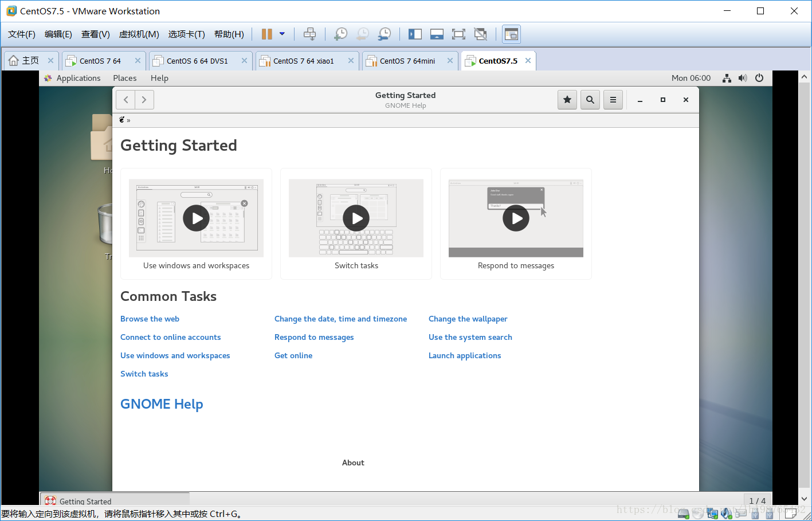Click the GNOME foot breadcrumb icon
The height and width of the screenshot is (521, 812).
click(122, 120)
